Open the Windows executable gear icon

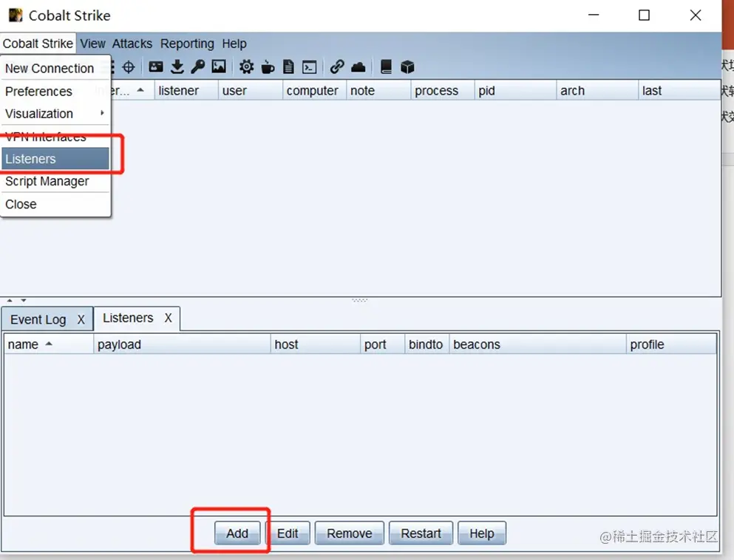(x=246, y=67)
